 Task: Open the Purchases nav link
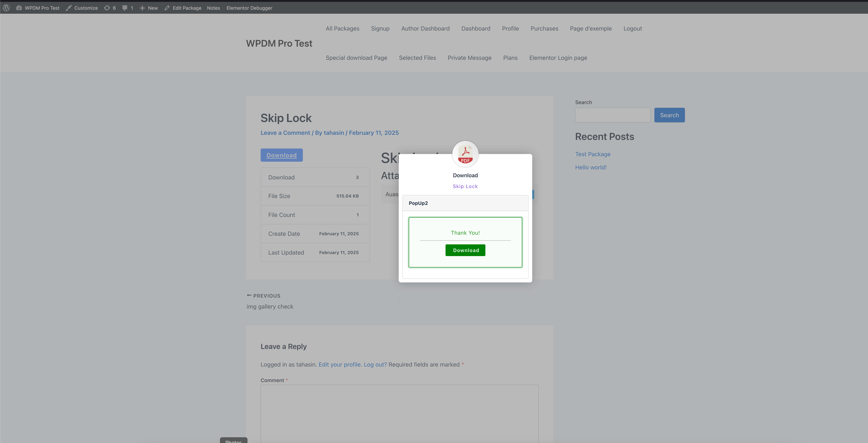click(x=544, y=29)
